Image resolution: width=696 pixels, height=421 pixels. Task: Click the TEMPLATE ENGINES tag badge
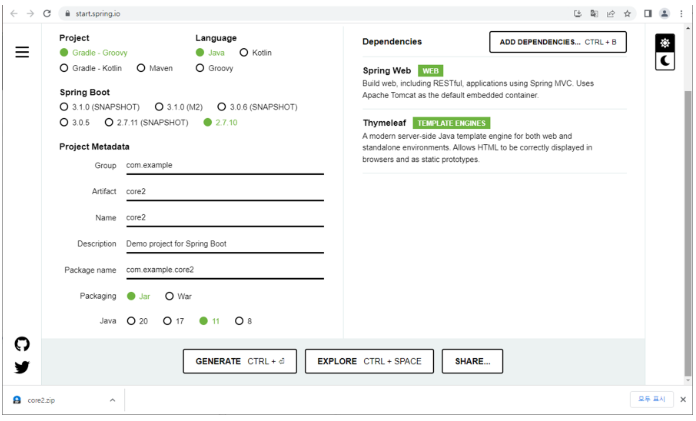click(x=451, y=123)
